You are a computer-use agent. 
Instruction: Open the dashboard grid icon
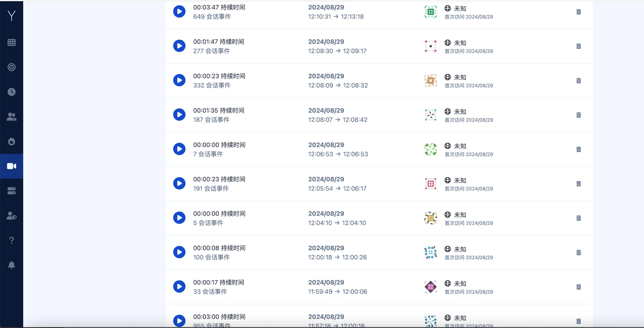pos(12,42)
